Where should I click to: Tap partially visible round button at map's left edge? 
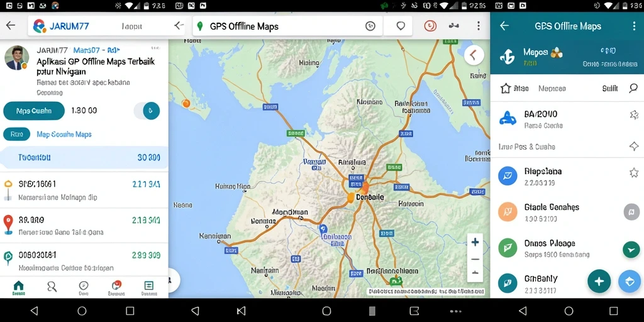(x=174, y=280)
